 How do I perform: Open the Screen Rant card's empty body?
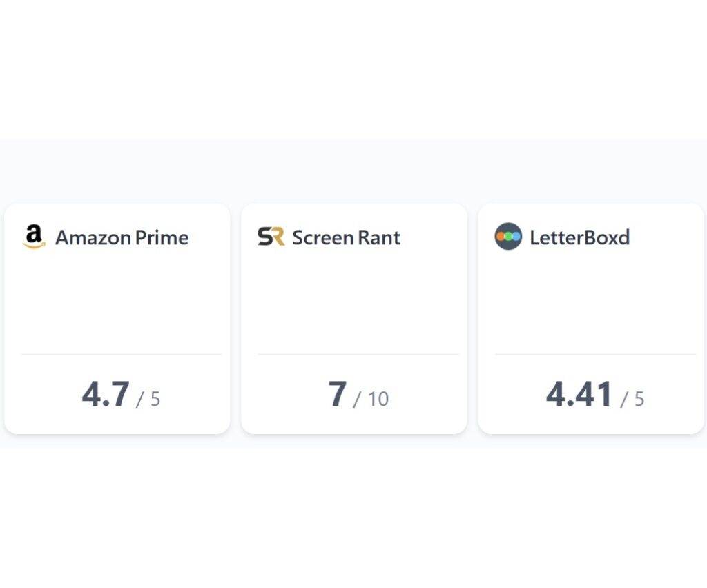(x=354, y=302)
